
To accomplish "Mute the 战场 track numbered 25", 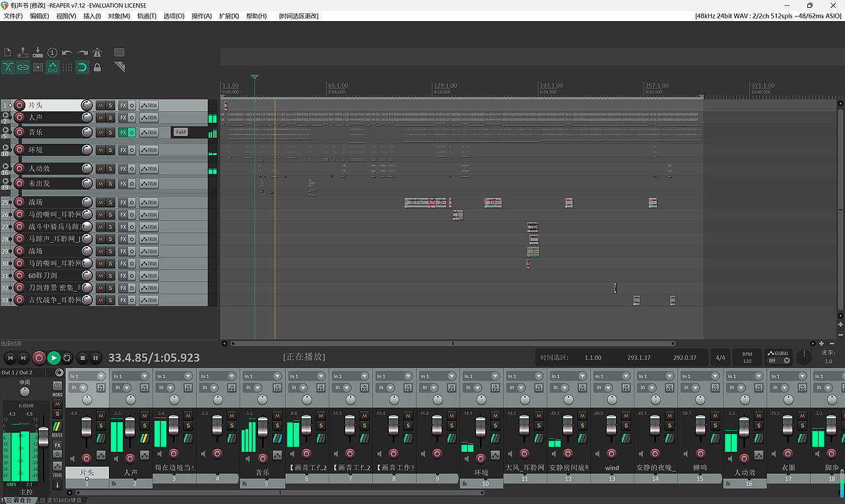I will [x=100, y=203].
